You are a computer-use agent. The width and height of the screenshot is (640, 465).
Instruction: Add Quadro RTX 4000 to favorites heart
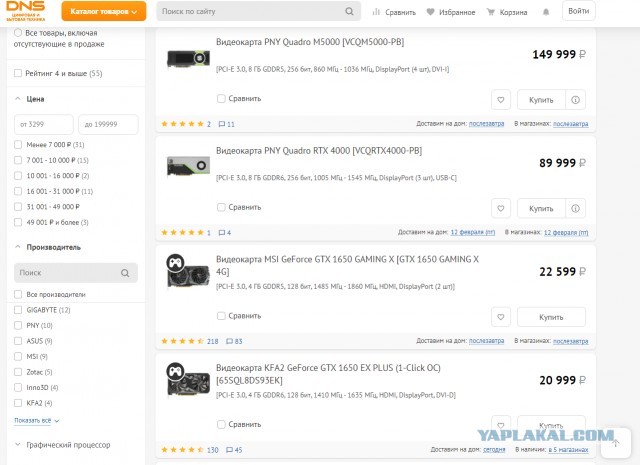pos(501,208)
